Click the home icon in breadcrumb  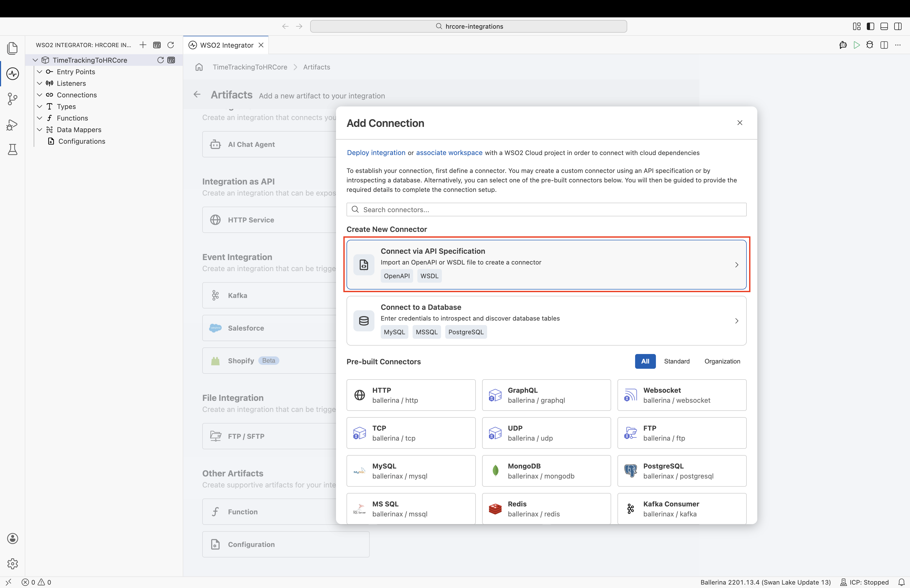tap(199, 67)
